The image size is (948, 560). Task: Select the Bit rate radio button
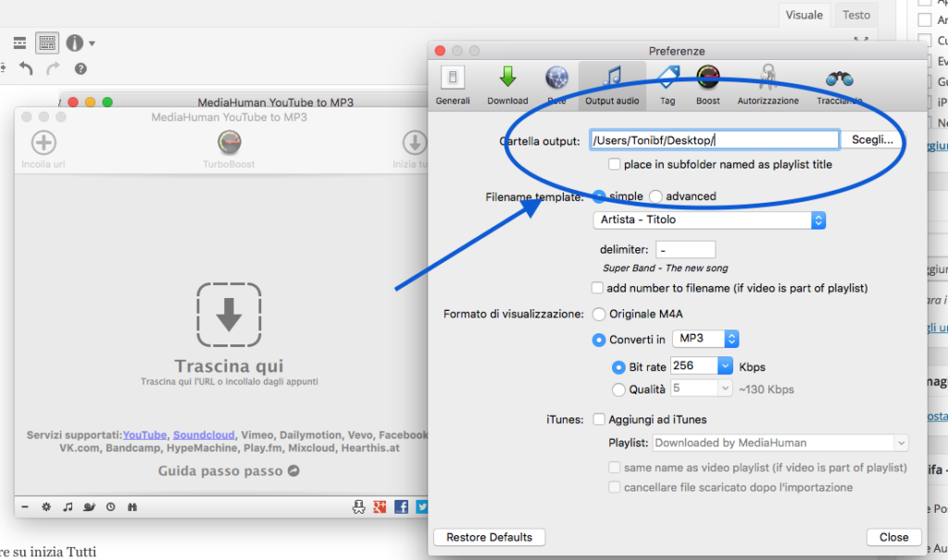[x=617, y=367]
